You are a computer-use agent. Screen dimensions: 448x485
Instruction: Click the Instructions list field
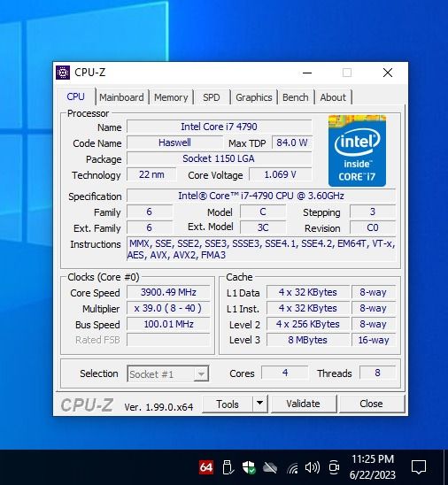(x=261, y=249)
